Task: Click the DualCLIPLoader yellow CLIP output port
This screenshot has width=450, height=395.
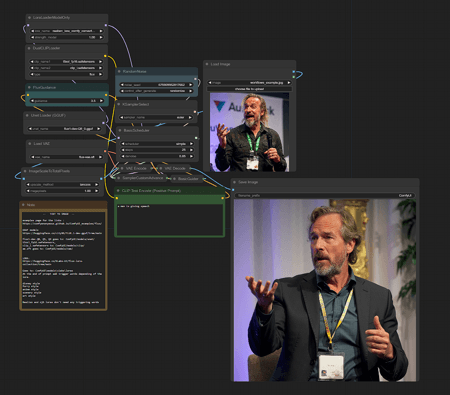Action: point(105,56)
